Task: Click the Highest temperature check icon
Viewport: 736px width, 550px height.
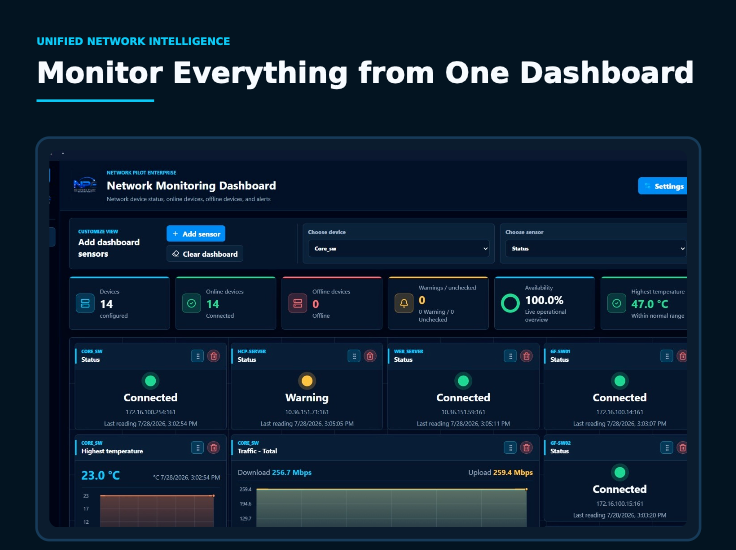Action: (616, 303)
